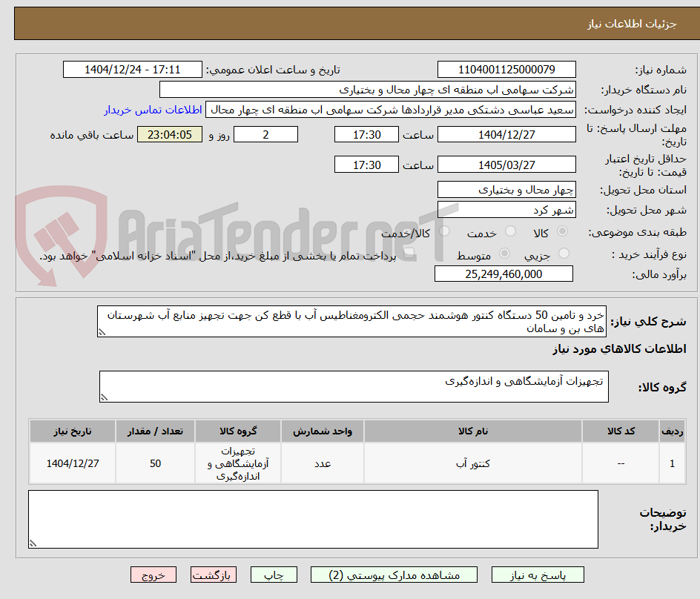Click the نام دستگاه خریدار field
700x599 pixels.
click(x=367, y=90)
